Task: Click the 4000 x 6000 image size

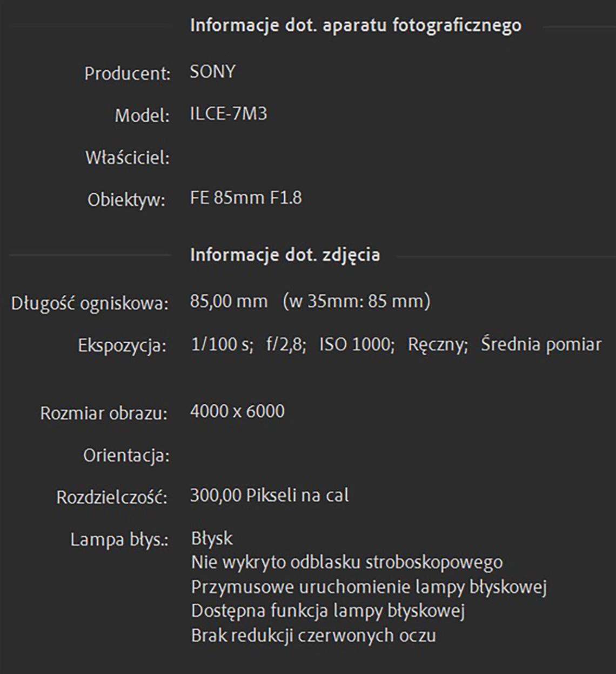Action: [237, 411]
